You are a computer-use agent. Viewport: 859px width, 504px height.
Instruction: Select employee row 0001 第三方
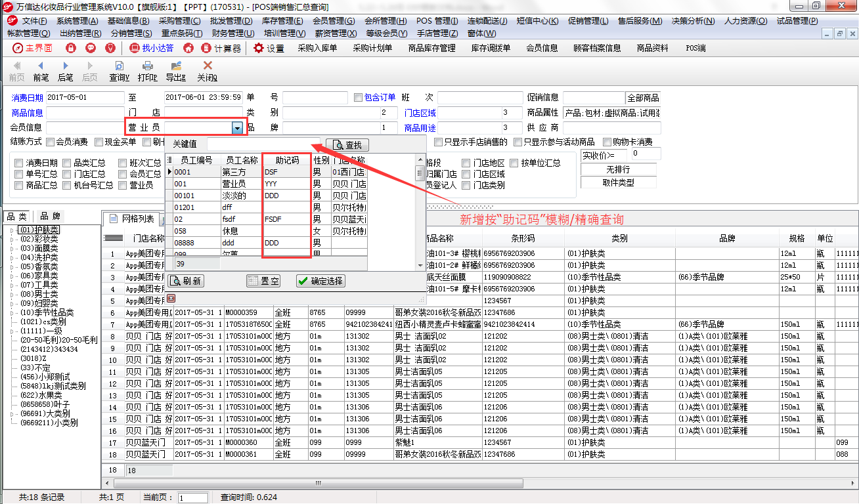[268, 172]
